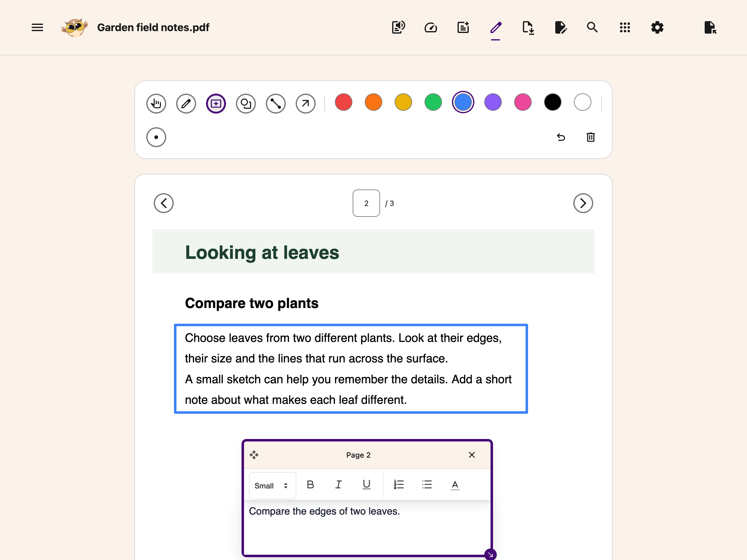
Task: Open the download document tool
Action: tap(528, 28)
